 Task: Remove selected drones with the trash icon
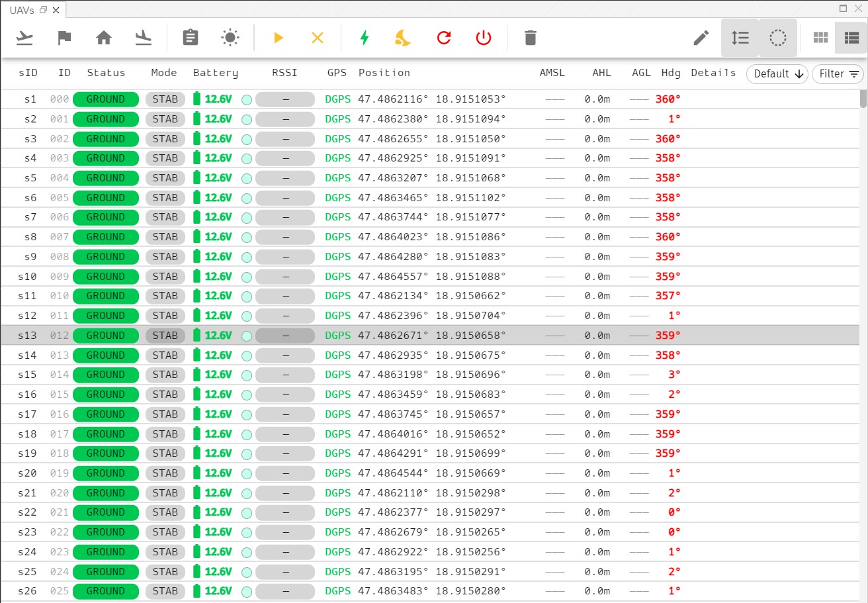point(530,38)
